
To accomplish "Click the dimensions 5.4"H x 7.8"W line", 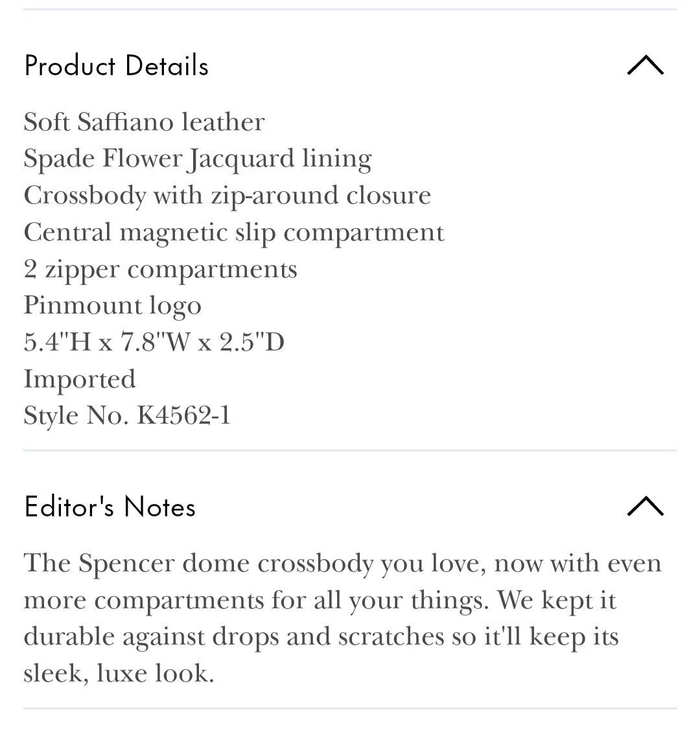I will point(154,343).
